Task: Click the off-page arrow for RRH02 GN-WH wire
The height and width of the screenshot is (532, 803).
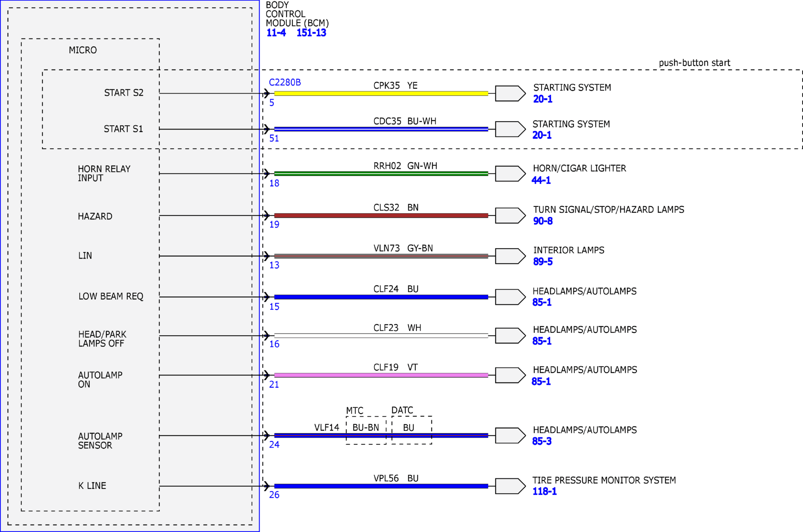Action: pyautogui.click(x=510, y=173)
